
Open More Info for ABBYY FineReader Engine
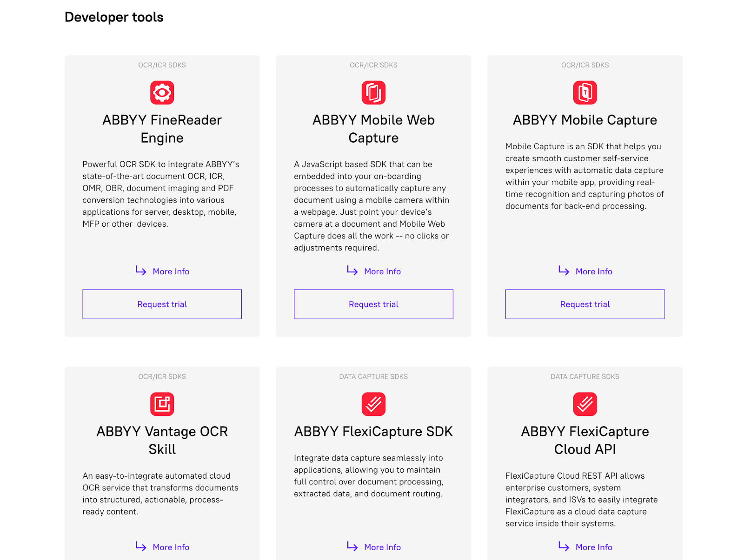click(171, 271)
